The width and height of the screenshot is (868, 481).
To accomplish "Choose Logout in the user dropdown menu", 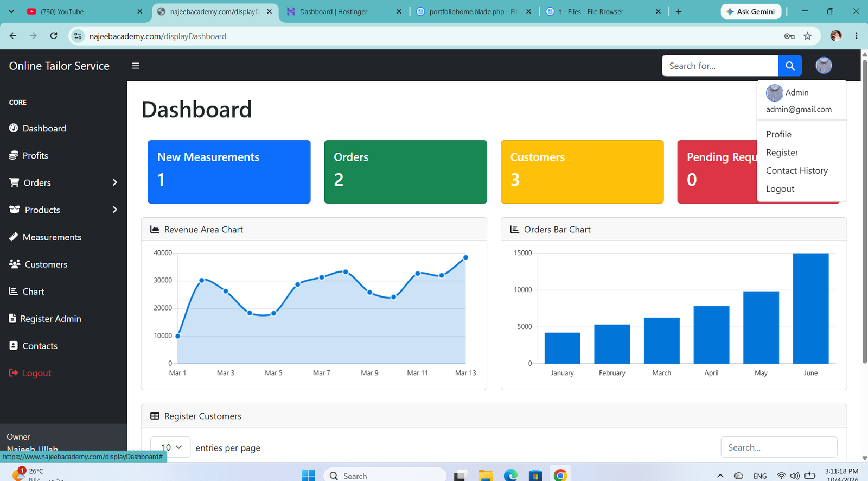I will coord(780,189).
